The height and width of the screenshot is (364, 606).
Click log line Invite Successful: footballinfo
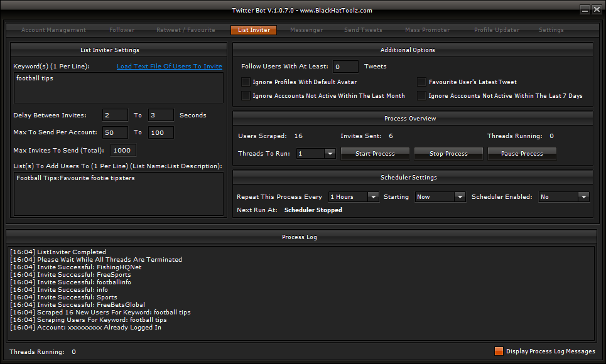pyautogui.click(x=70, y=282)
